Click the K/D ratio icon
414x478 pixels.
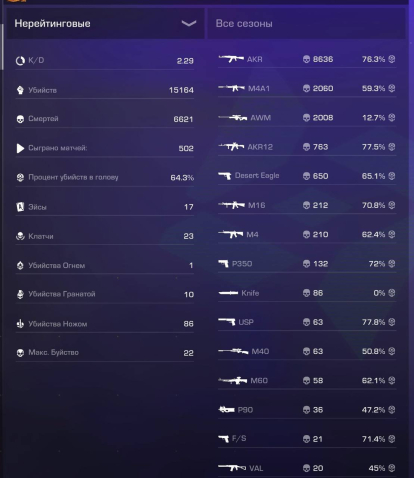[x=20, y=61]
